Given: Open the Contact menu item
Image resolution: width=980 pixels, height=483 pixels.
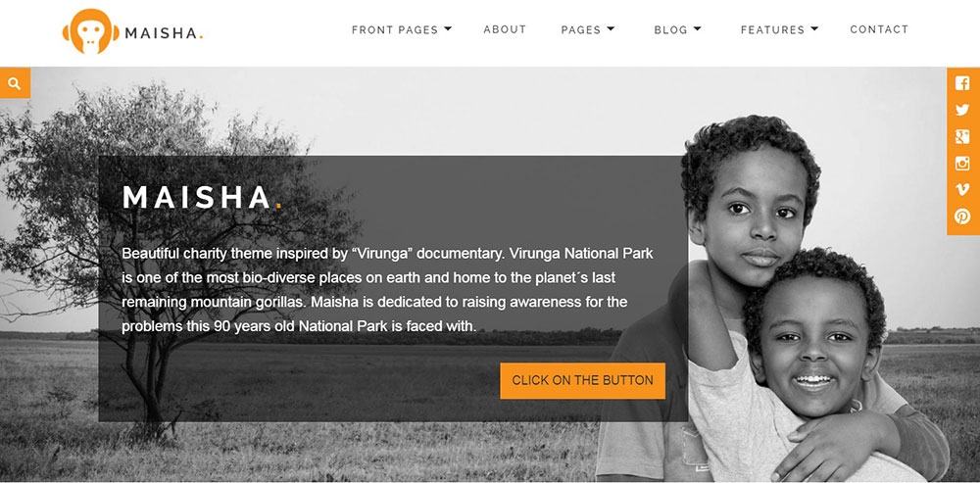Looking at the screenshot, I should pos(879,29).
